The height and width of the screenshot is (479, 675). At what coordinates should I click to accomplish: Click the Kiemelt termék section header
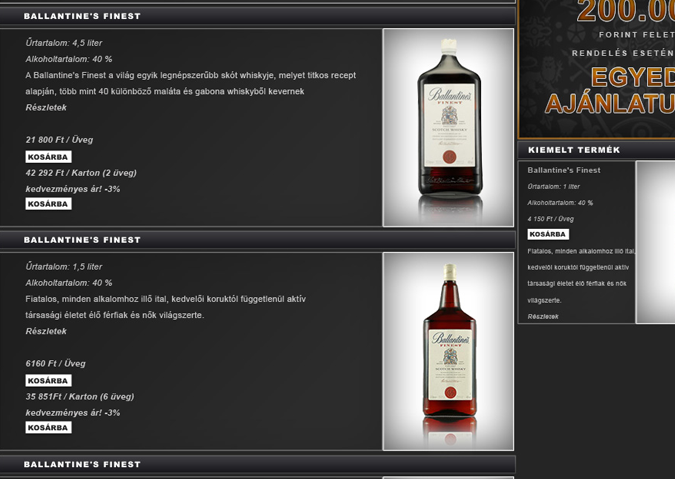tap(596, 150)
